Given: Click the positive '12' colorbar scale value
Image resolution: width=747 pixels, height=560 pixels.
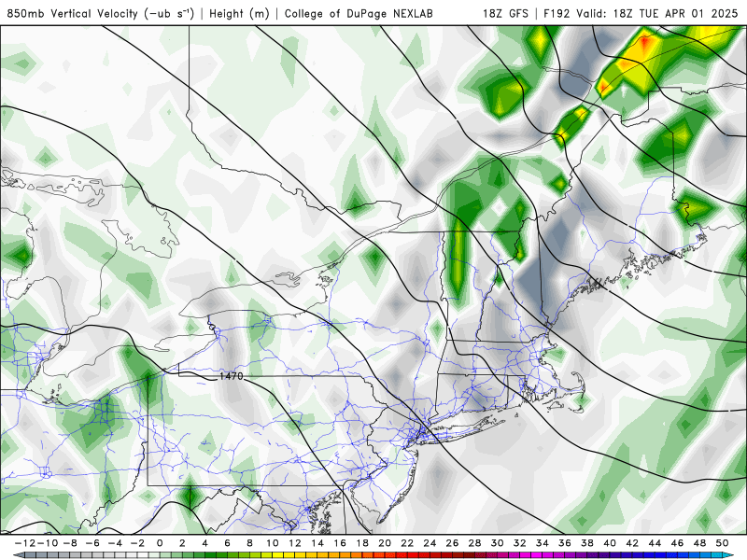Looking at the screenshot, I should point(295,543).
